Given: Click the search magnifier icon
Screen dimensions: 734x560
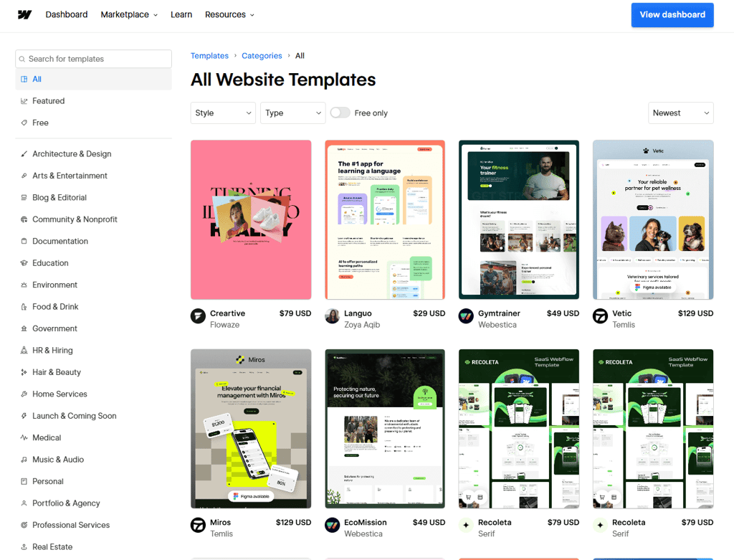Looking at the screenshot, I should (x=22, y=59).
